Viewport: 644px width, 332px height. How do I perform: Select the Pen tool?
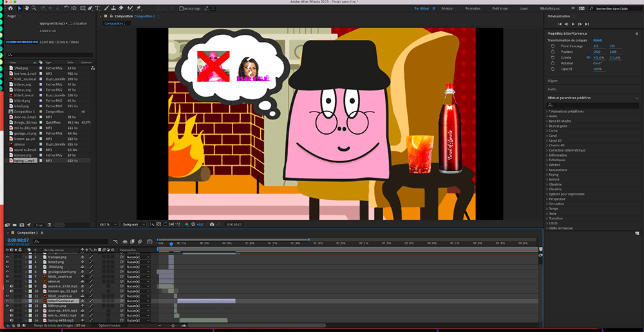[x=90, y=8]
